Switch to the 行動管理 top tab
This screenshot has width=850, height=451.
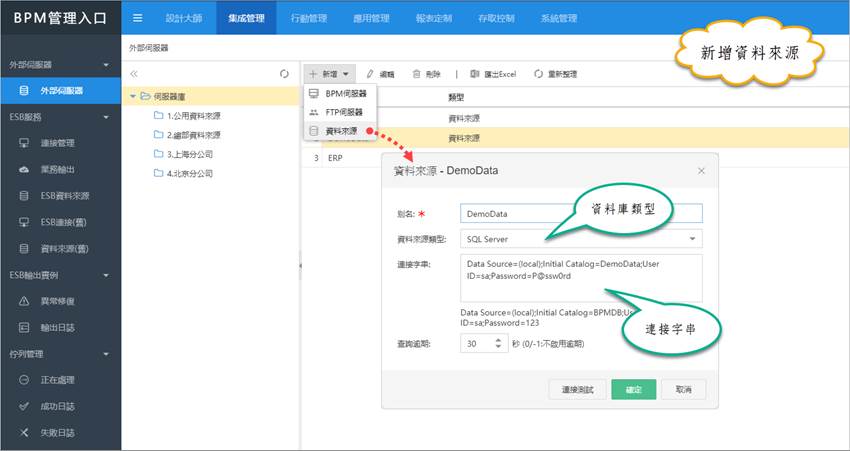coord(308,18)
